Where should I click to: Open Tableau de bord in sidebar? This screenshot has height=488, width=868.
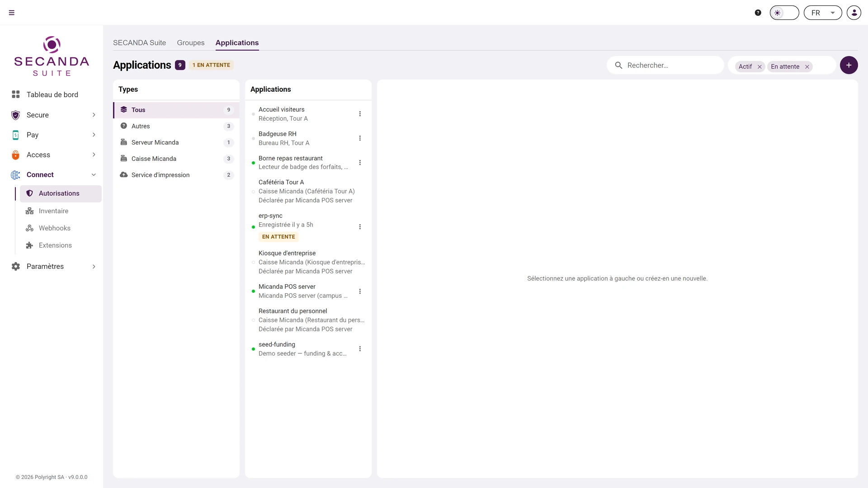[x=52, y=94]
